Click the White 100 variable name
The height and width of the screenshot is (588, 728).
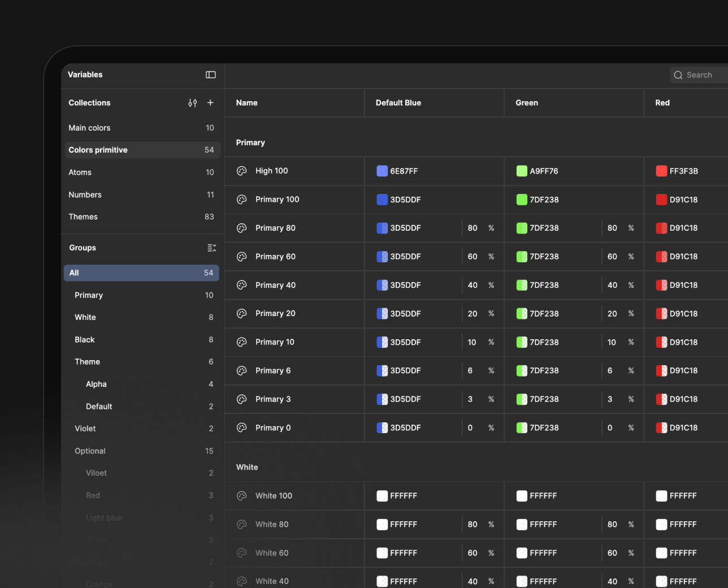(x=274, y=496)
